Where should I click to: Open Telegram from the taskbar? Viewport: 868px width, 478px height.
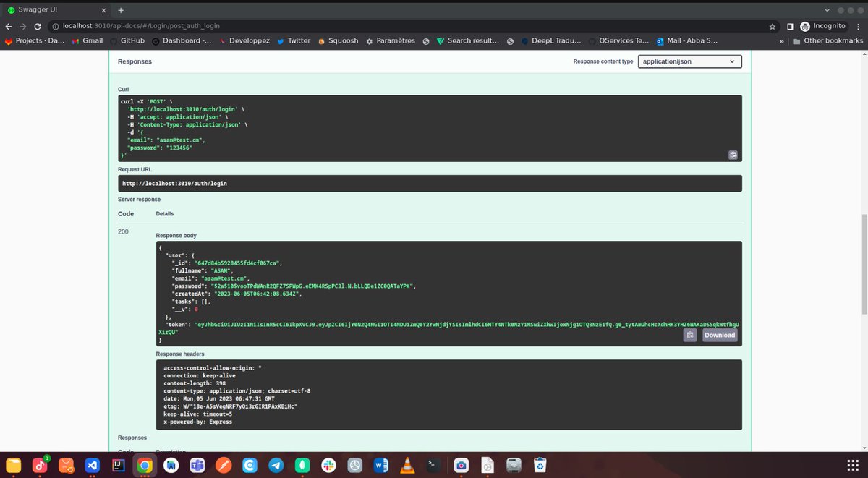pos(276,465)
